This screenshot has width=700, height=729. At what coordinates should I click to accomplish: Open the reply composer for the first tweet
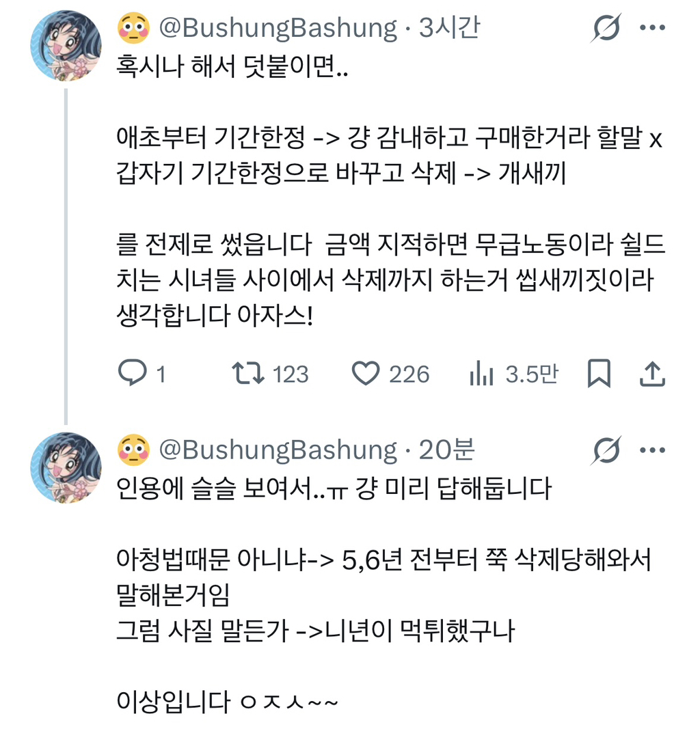pos(131,373)
